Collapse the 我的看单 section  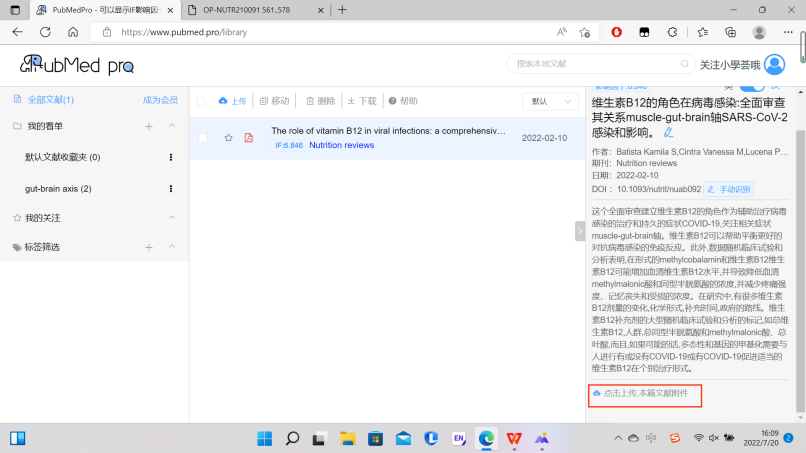[172, 126]
